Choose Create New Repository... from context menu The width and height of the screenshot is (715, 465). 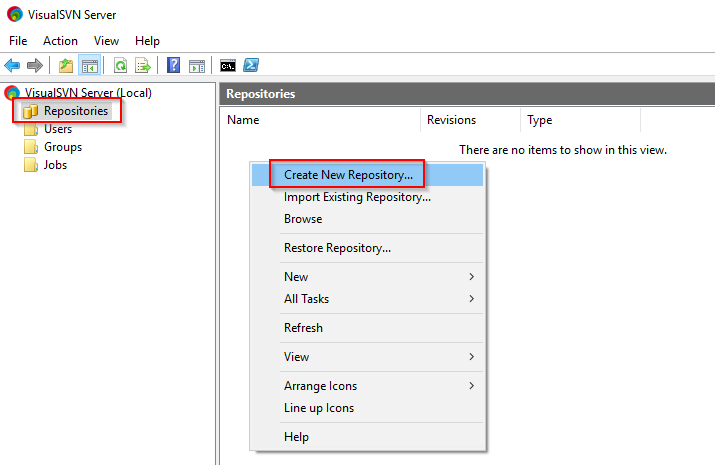tap(367, 175)
